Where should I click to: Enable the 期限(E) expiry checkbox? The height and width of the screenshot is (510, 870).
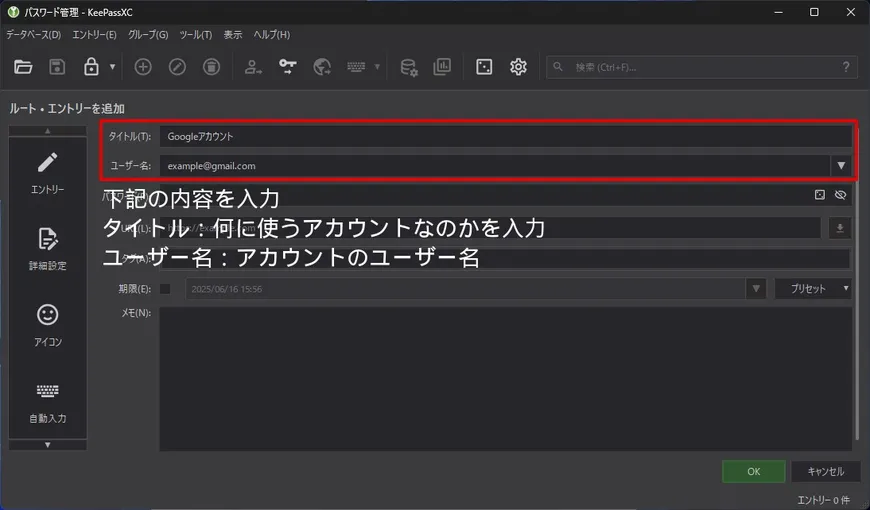(165, 289)
